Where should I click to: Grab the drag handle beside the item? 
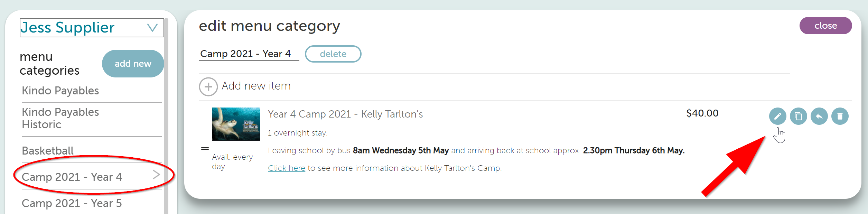[x=205, y=148]
